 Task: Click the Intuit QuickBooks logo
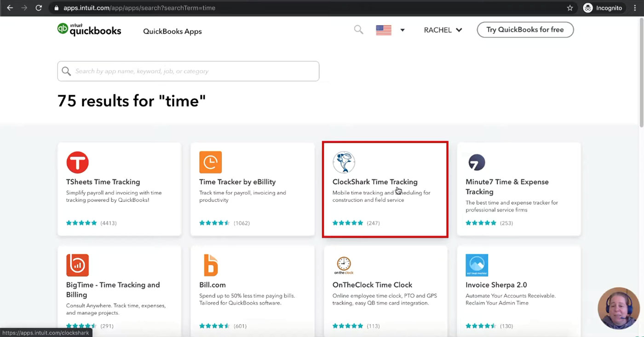click(x=89, y=29)
